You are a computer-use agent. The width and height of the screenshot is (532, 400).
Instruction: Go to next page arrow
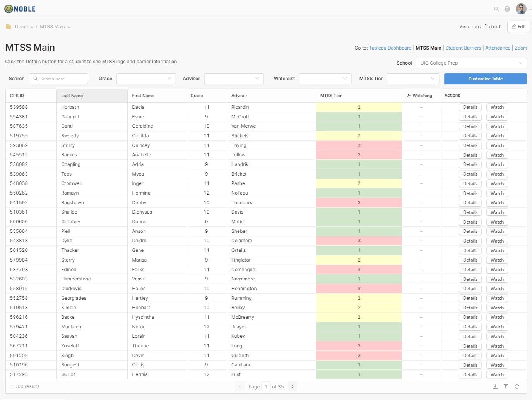(x=293, y=386)
